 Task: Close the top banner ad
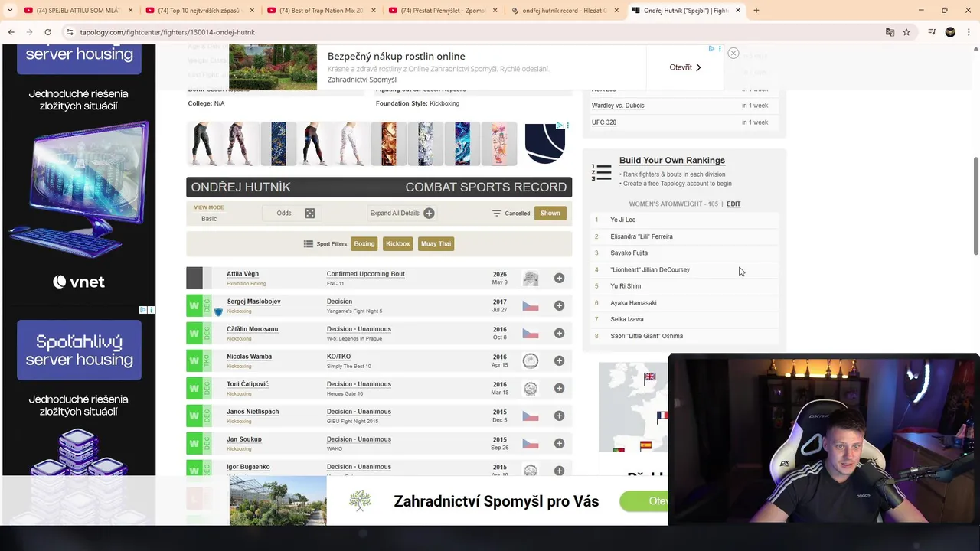point(733,53)
